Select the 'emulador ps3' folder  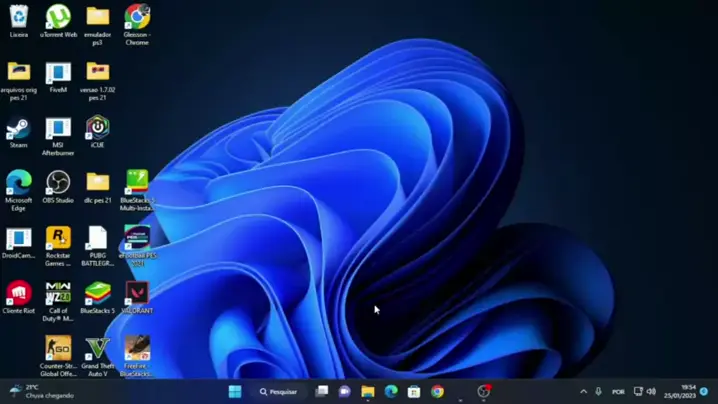pos(97,17)
